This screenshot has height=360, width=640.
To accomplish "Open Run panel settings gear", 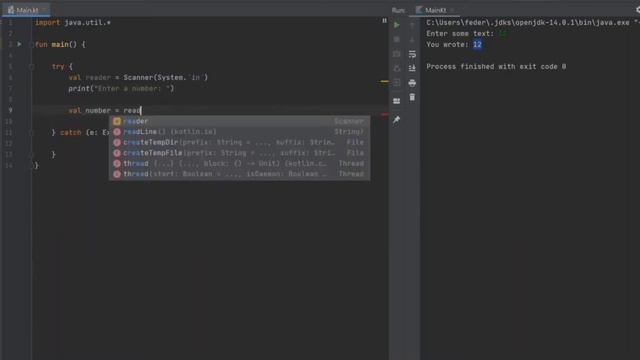I will (x=638, y=10).
